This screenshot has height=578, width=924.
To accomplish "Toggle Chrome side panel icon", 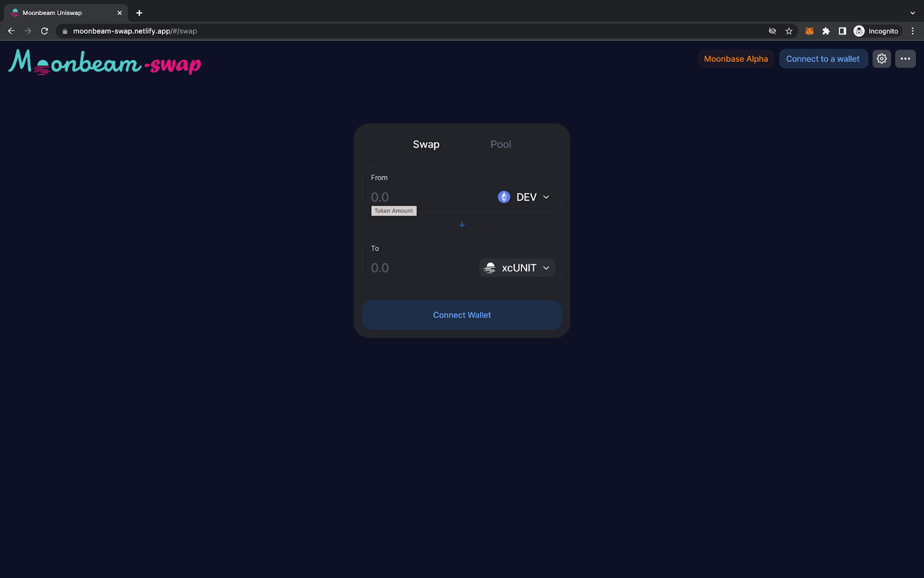I will 842,31.
